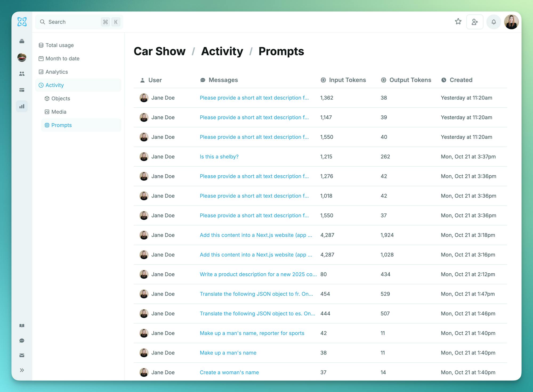
Task: Open the profile avatar menu
Action: click(x=511, y=22)
